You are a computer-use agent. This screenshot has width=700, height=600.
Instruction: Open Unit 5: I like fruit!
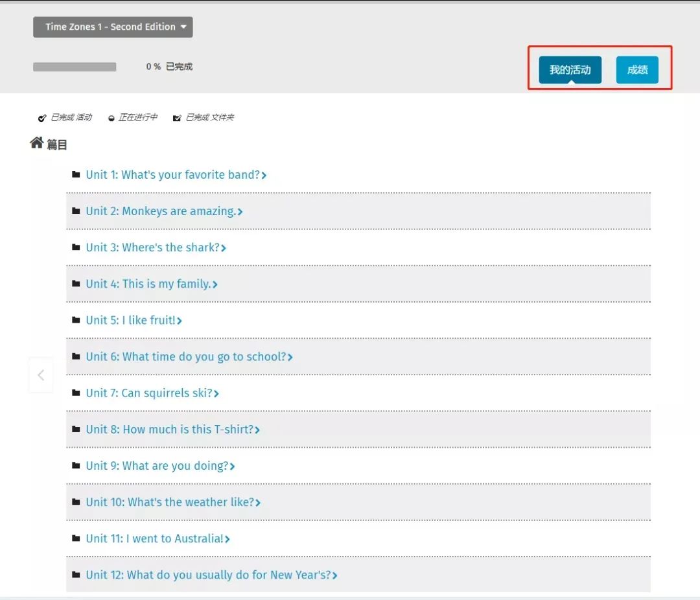(130, 320)
